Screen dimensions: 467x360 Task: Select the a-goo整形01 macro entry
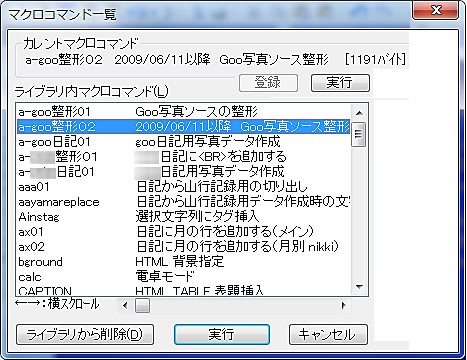point(183,112)
